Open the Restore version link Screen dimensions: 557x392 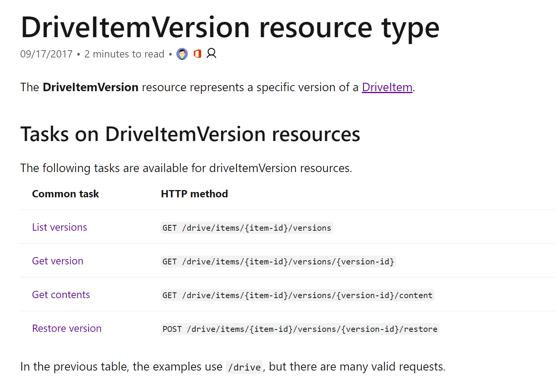pyautogui.click(x=67, y=328)
